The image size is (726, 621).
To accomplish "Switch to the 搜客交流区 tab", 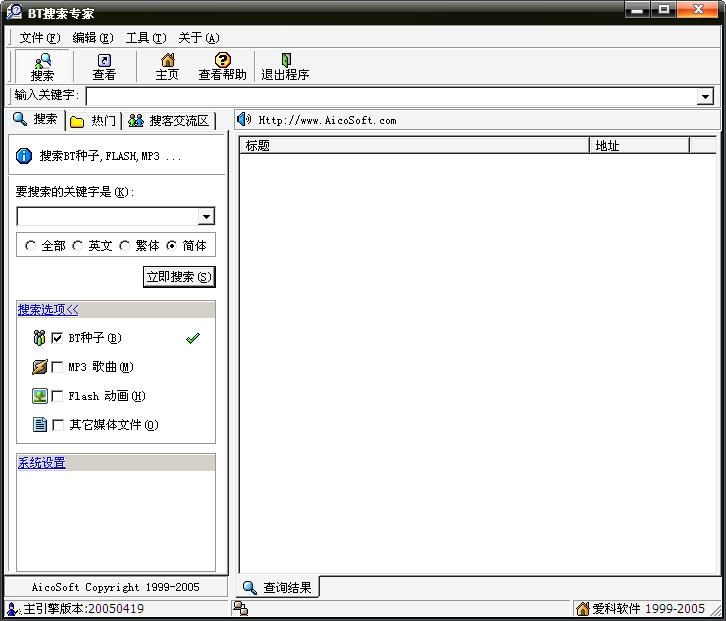I will point(170,121).
